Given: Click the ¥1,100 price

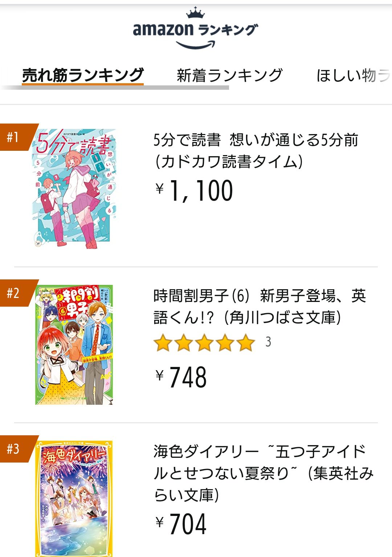Looking at the screenshot, I should point(195,191).
